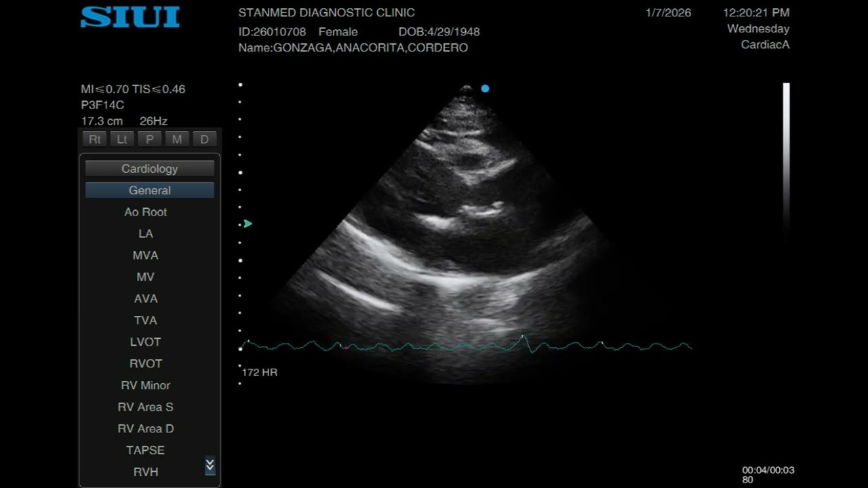The image size is (868, 488).
Task: Click the 00:04/00:03 cine time counter
Action: tap(768, 470)
